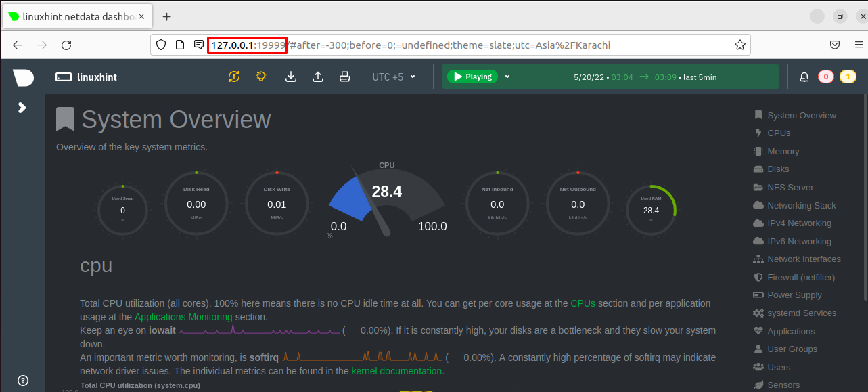
Task: Click the export snapshot upload icon
Action: [318, 77]
